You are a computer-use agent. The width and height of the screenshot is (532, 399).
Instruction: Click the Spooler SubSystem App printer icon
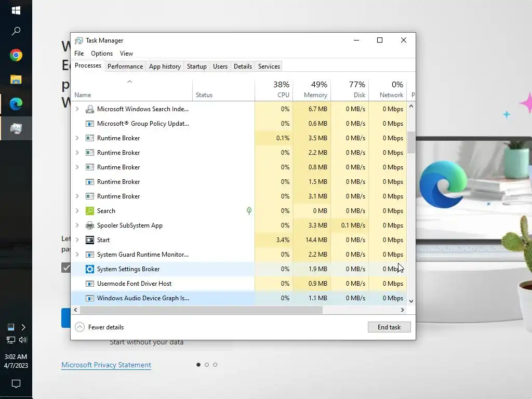89,225
